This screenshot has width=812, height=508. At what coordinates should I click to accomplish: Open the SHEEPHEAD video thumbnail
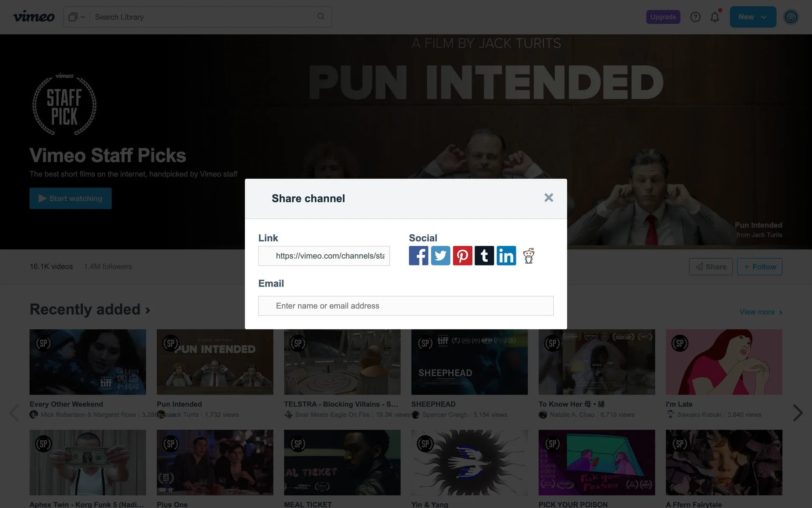469,362
